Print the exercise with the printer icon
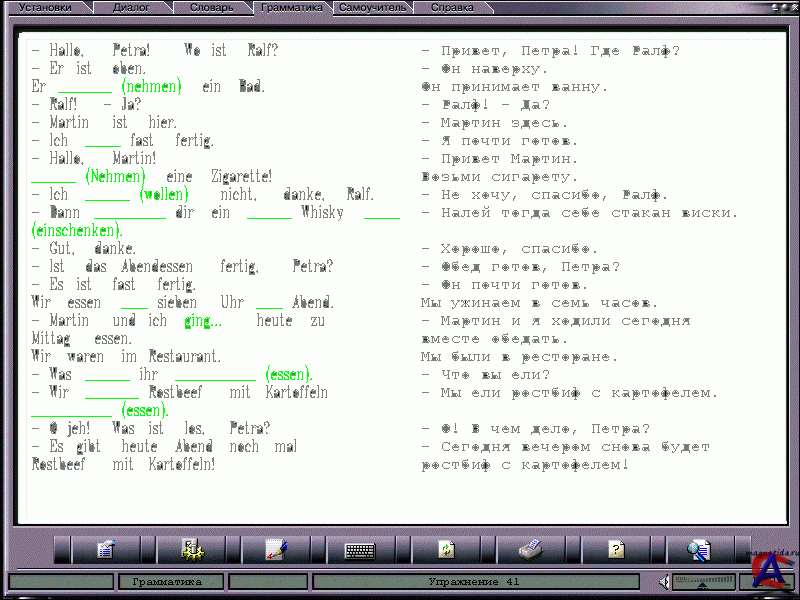This screenshot has height=600, width=800. [531, 549]
